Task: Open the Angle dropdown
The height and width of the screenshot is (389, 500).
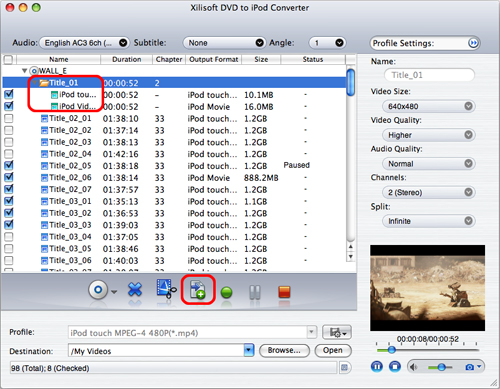Action: (327, 43)
